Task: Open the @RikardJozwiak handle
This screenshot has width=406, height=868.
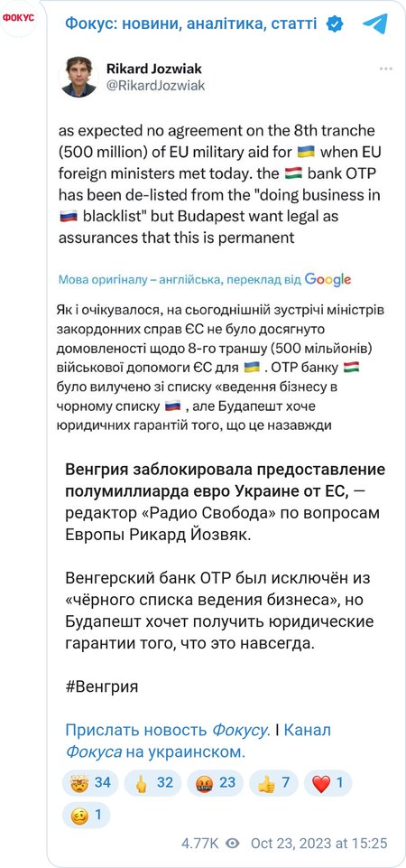Action: (155, 85)
